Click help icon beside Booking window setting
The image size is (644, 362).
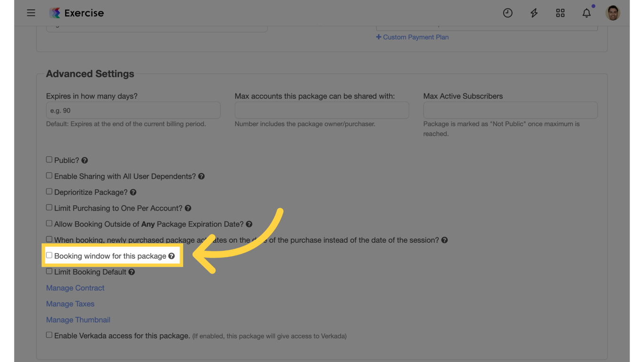[x=172, y=255]
